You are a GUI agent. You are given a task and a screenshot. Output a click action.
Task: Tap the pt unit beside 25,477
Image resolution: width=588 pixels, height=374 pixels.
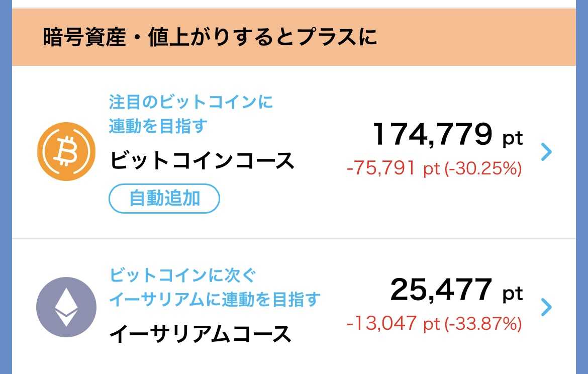[513, 293]
